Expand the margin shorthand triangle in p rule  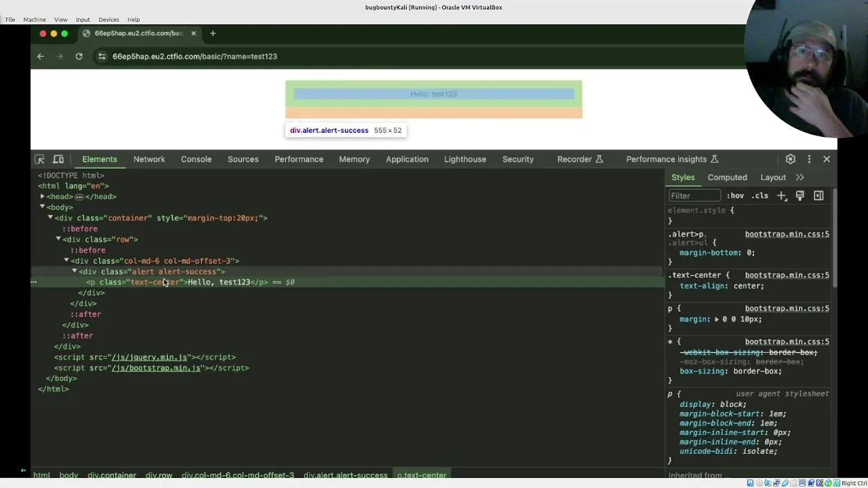pyautogui.click(x=716, y=319)
